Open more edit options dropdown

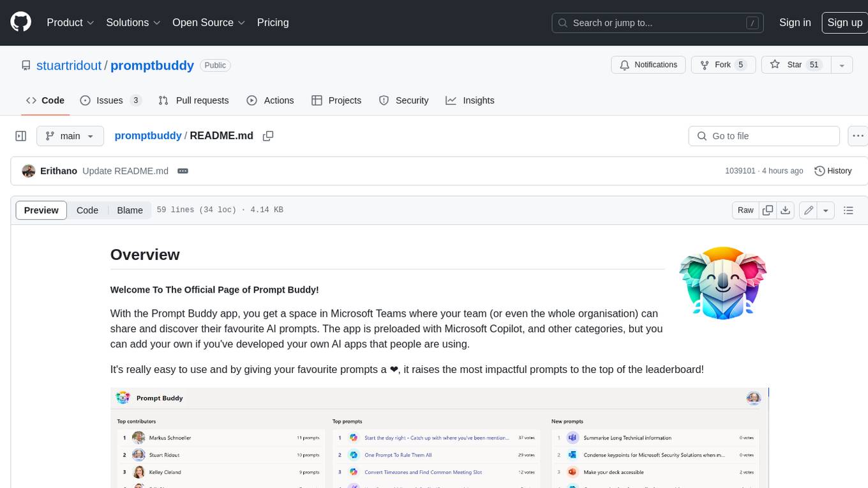coord(826,210)
